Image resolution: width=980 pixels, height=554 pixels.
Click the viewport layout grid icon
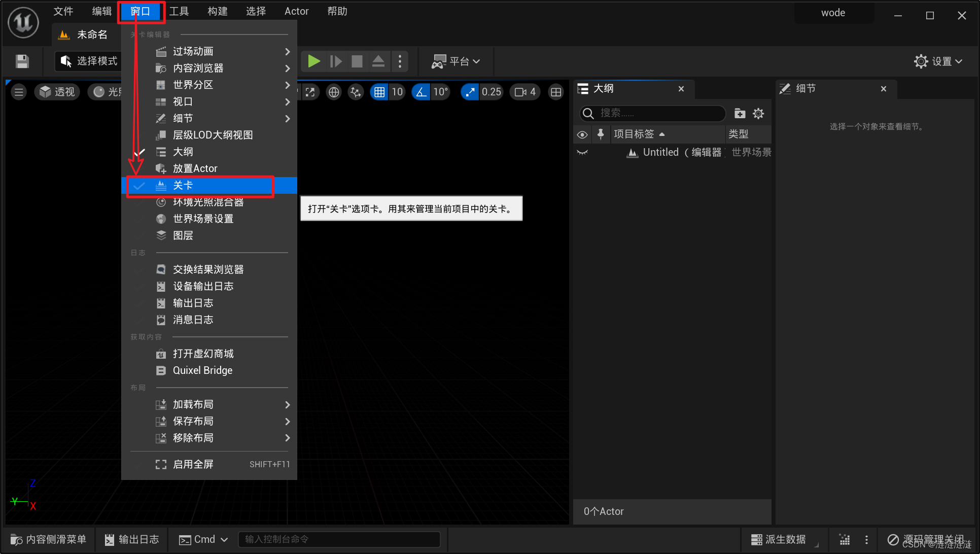click(556, 92)
